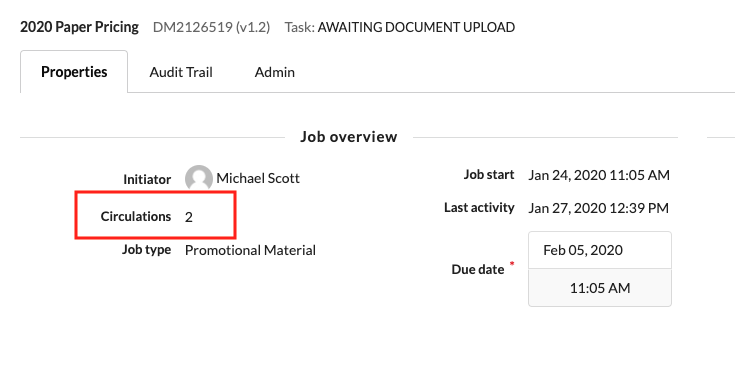Click the Circulations label
The image size is (735, 369).
[x=135, y=217]
